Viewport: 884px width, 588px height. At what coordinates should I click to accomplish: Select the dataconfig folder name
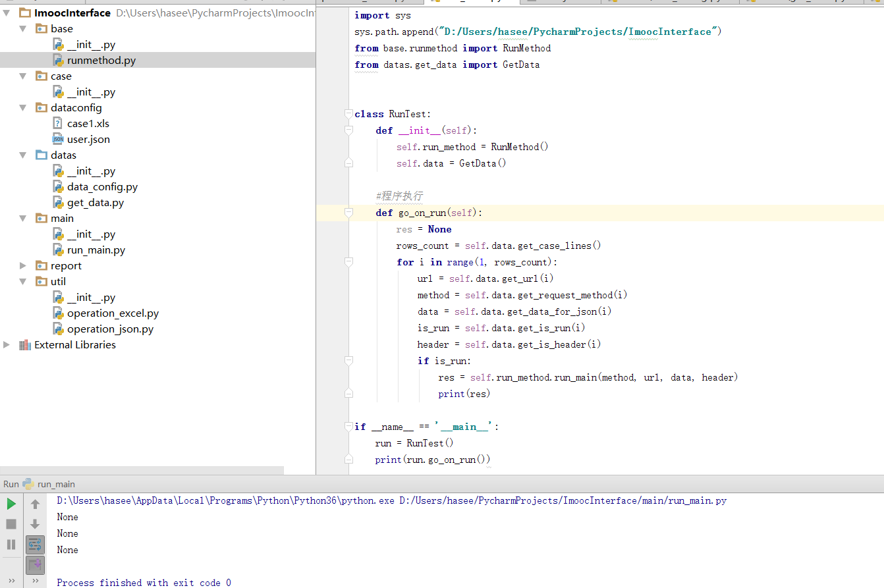click(x=76, y=108)
